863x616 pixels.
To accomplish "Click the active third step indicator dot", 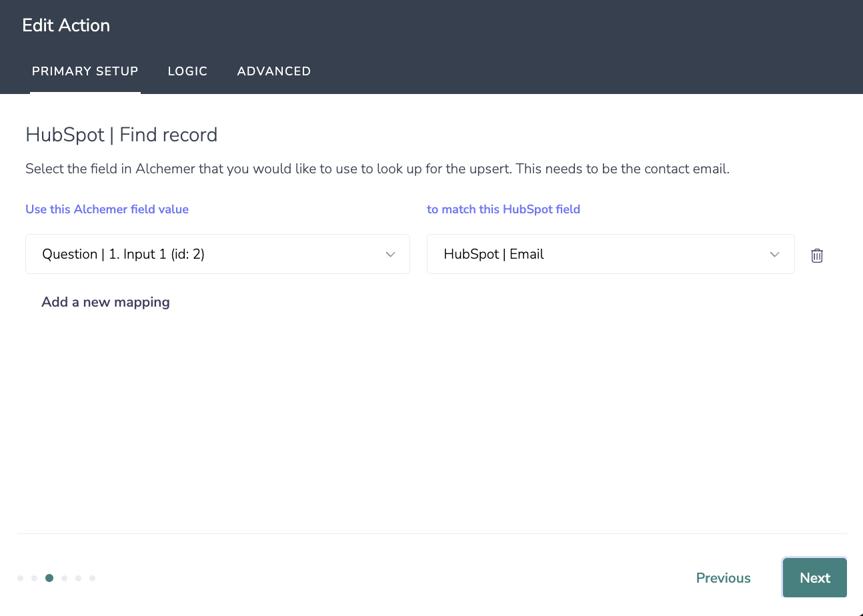I will click(x=49, y=578).
